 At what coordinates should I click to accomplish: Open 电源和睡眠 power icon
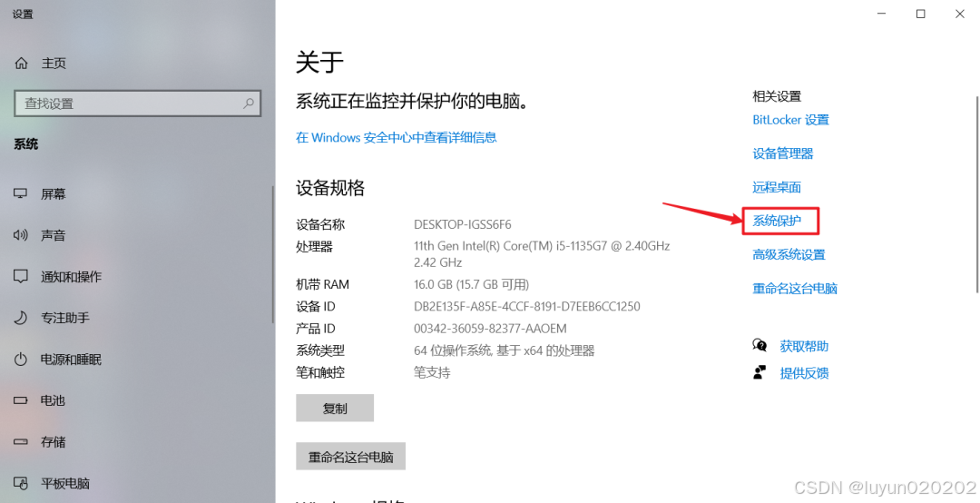(x=21, y=360)
